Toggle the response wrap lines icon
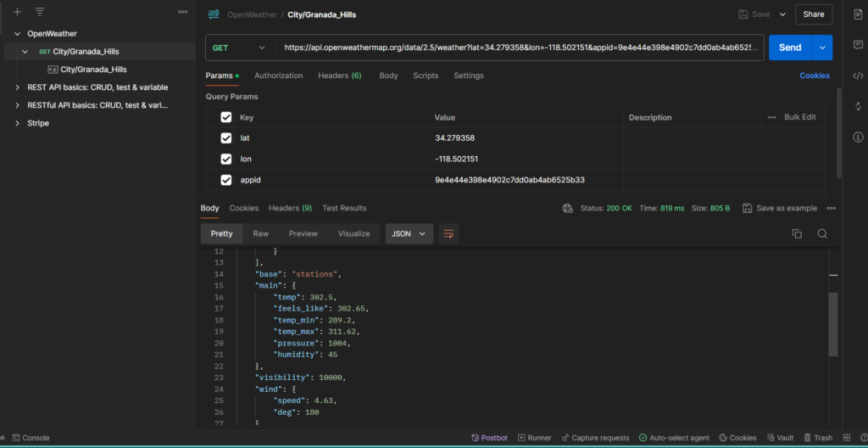Screen dimensions: 868x448 pos(449,233)
